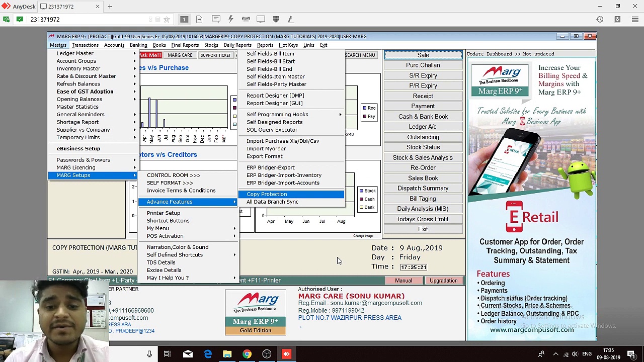
Task: Choose Printer Setup from MARG Setups menu
Action: click(x=164, y=213)
